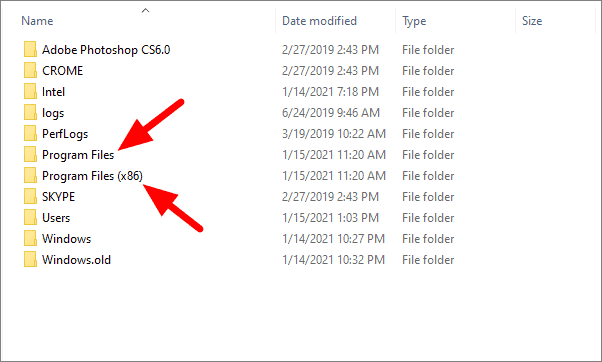The height and width of the screenshot is (362, 602).
Task: Select the Windows folder name
Action: 66,239
